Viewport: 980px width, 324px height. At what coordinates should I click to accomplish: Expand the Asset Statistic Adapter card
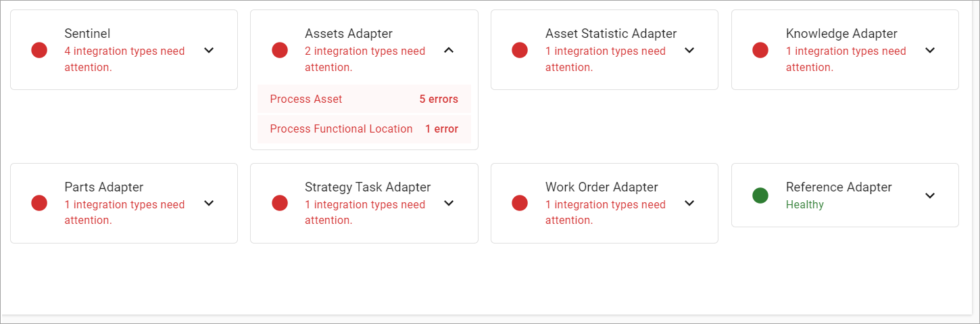tap(689, 50)
